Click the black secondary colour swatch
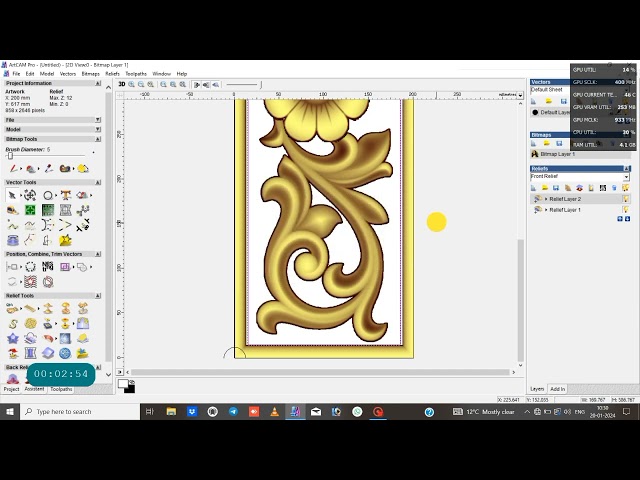 point(130,389)
